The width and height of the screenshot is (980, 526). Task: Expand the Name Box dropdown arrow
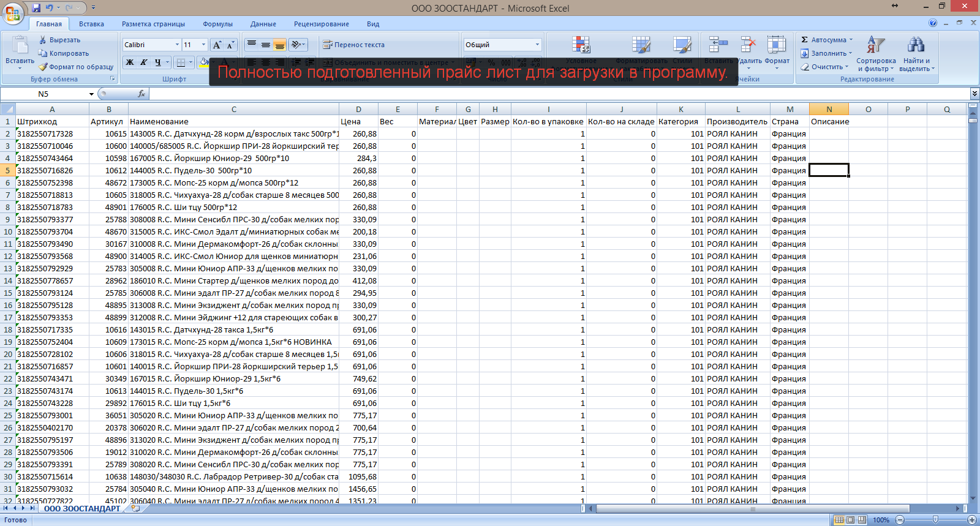pos(91,94)
